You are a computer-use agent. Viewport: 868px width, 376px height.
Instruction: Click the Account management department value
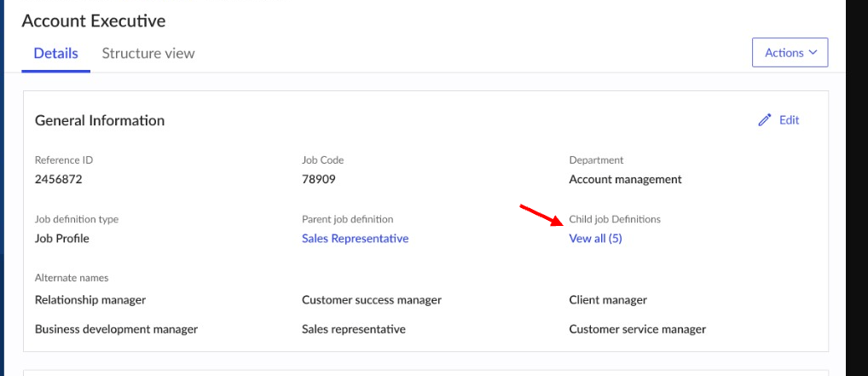coord(625,179)
